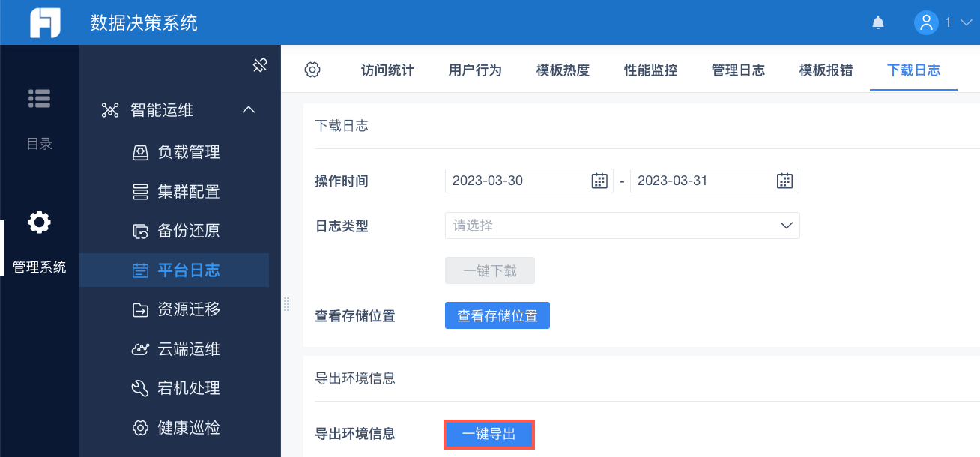980x457 pixels.
Task: Click the 健康巡检 gear icon
Action: point(140,428)
